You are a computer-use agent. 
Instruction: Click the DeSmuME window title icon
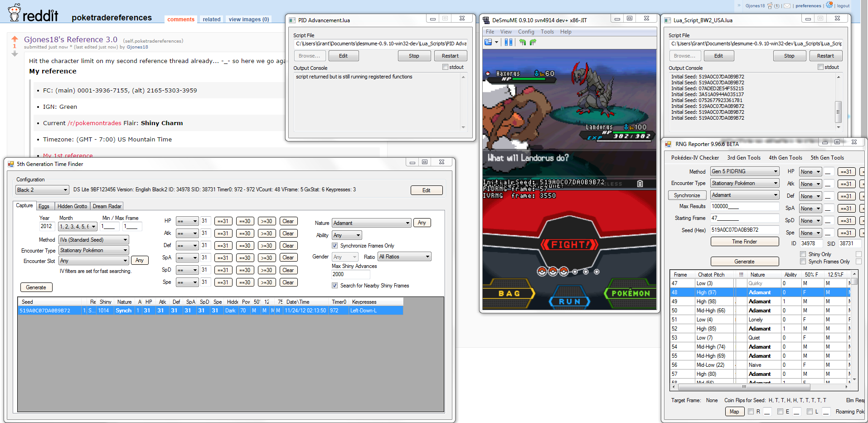[486, 20]
